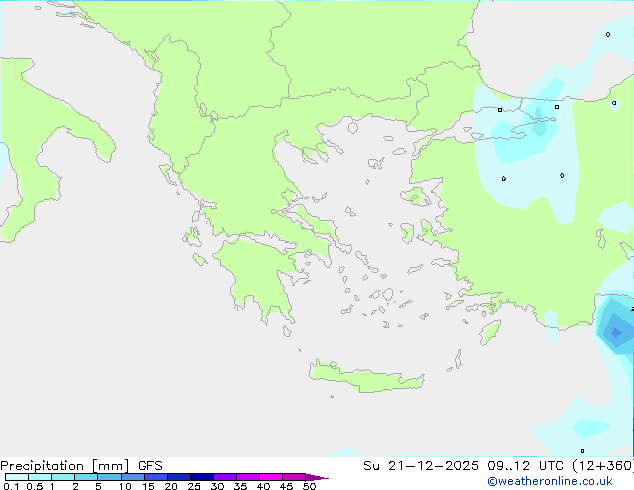Click the legend swatch between 0.5 and 1
The image size is (634, 490).
[x=40, y=477]
